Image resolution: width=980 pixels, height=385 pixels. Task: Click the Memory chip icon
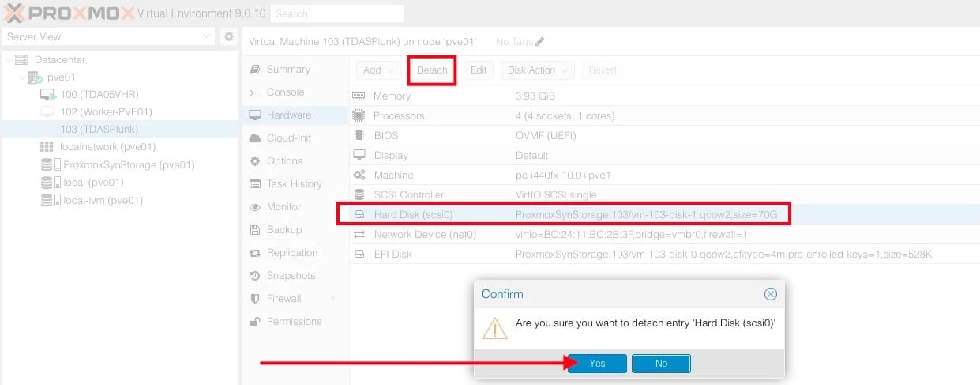[x=359, y=96]
